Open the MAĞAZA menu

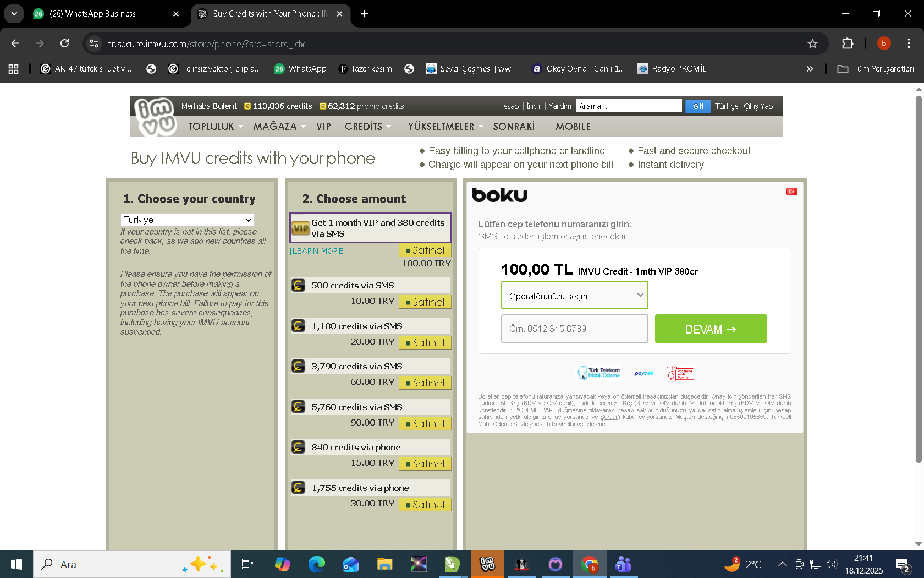(279, 127)
